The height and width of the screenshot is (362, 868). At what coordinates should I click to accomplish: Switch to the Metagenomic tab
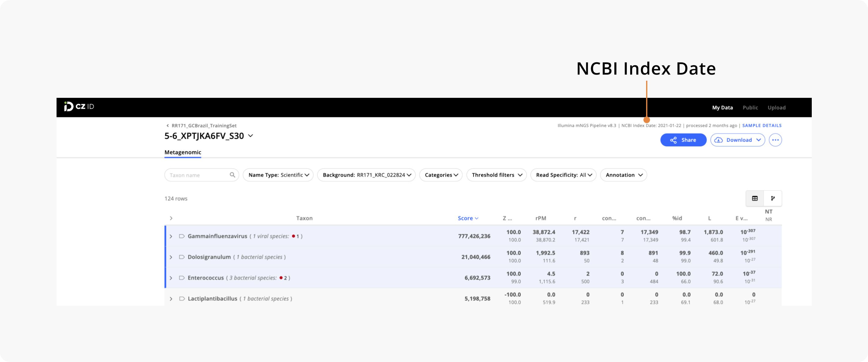tap(183, 152)
